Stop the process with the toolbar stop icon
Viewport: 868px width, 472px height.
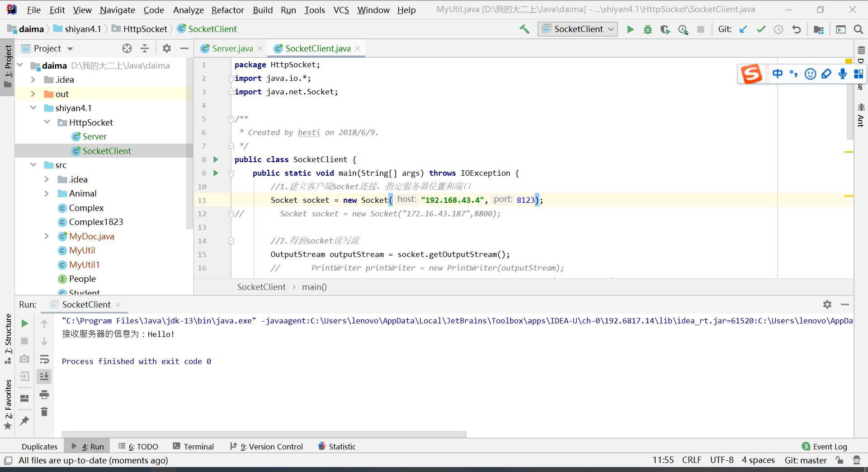pyautogui.click(x=701, y=29)
